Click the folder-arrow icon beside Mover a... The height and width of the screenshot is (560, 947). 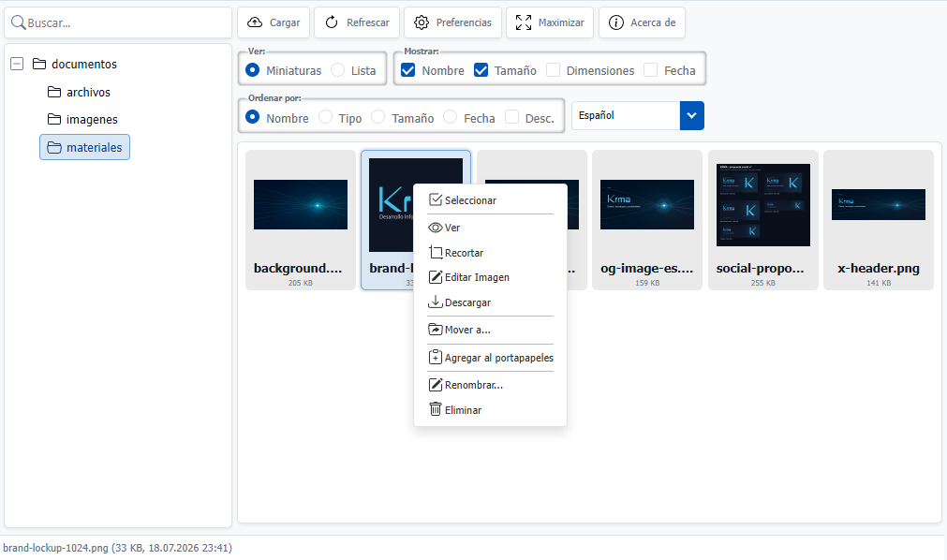click(x=435, y=330)
